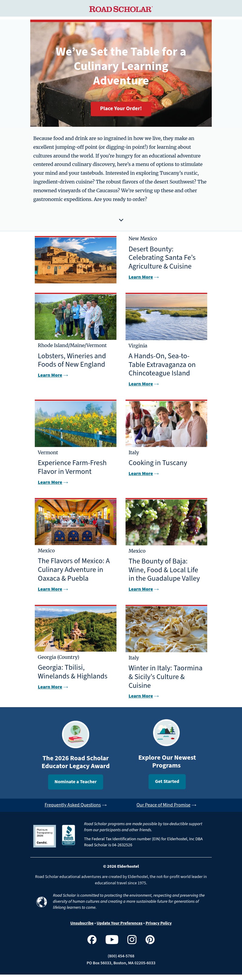
Task: Click the Unsubscribe link
Action: [x=82, y=923]
